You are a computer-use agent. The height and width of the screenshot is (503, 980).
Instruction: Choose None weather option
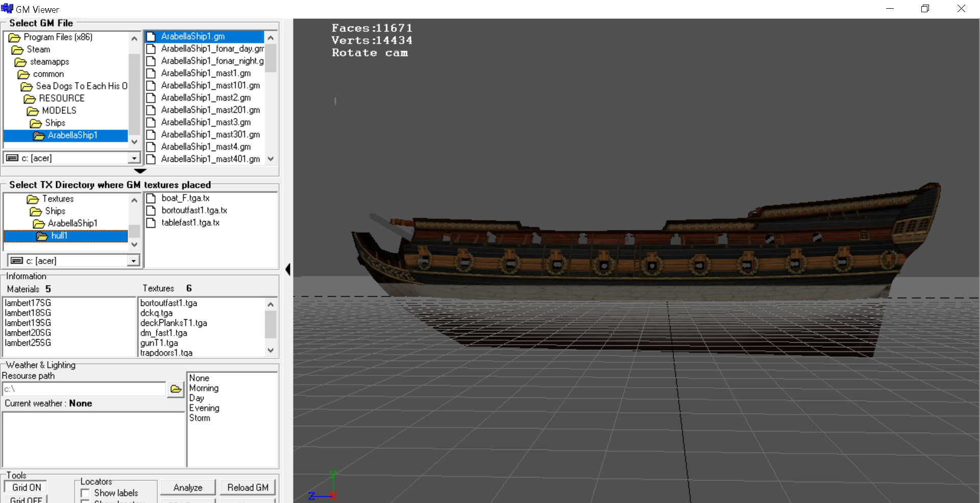click(x=199, y=378)
